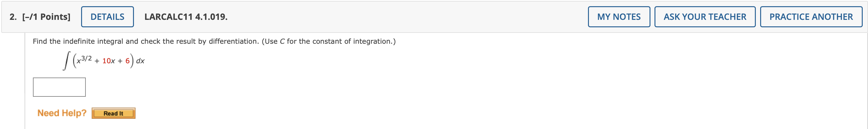Viewport: 868px width, 129px height.
Task: Click the MY NOTES button
Action: 619,17
